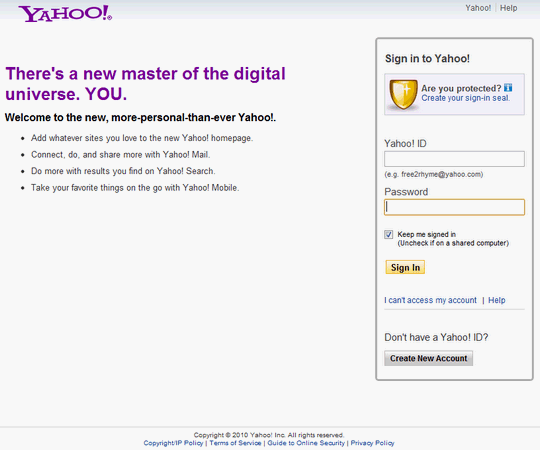Open the Help link below the Sign In button
Viewport: 540px width, 450px height.
(x=497, y=300)
